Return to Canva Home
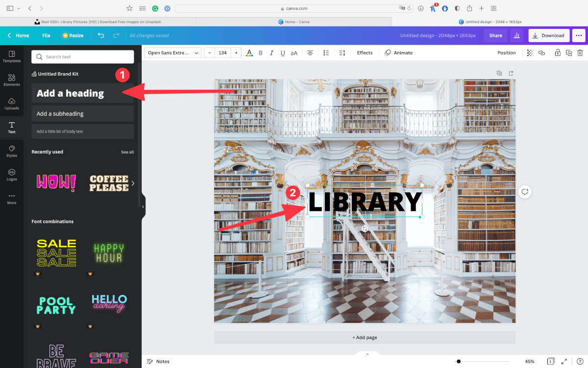The width and height of the screenshot is (588, 368). (x=18, y=35)
